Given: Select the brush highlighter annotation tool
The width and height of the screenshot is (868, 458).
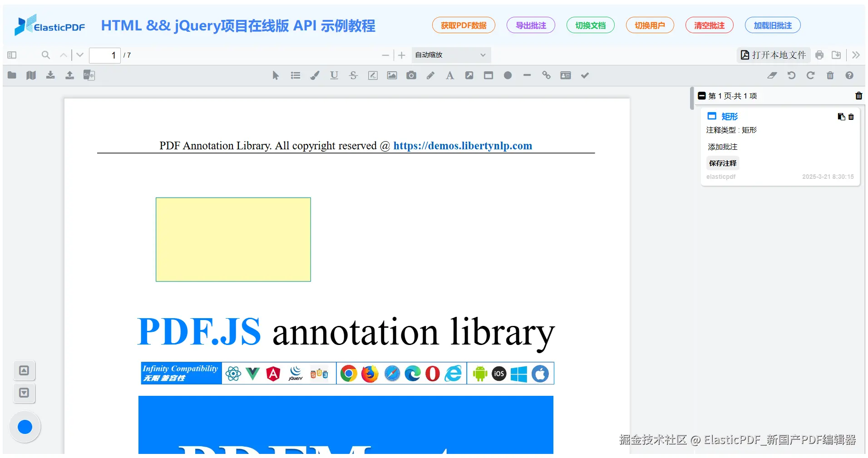Looking at the screenshot, I should [315, 75].
